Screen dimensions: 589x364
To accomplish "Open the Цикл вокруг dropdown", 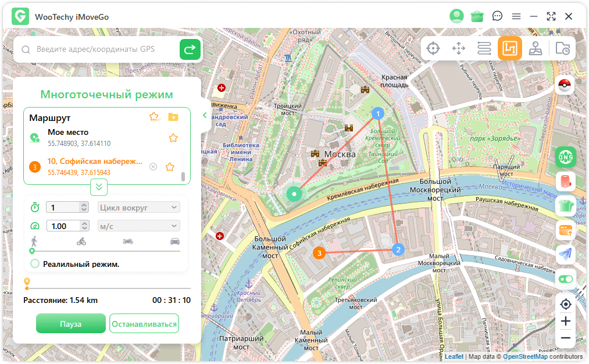I will [138, 207].
